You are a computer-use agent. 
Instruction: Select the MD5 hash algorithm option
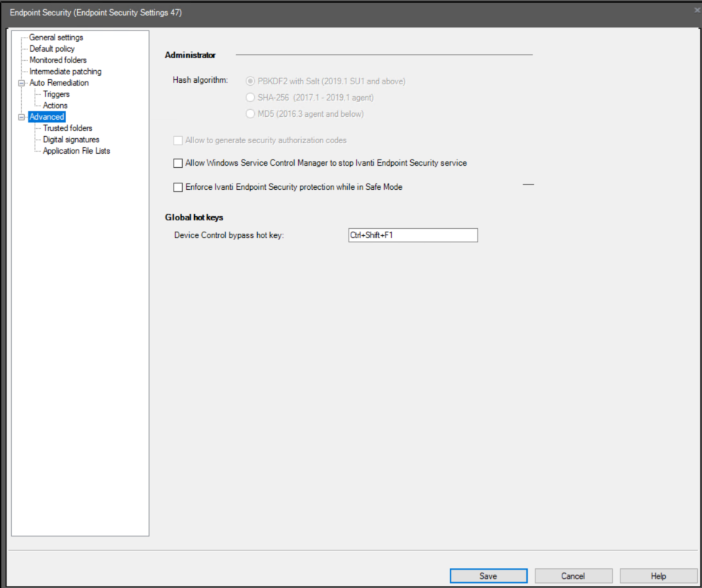(x=250, y=113)
